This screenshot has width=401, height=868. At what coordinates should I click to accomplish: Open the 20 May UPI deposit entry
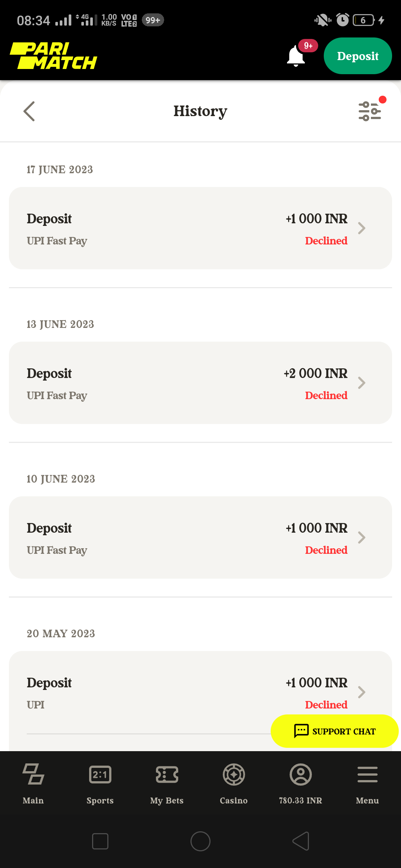[149, 692]
